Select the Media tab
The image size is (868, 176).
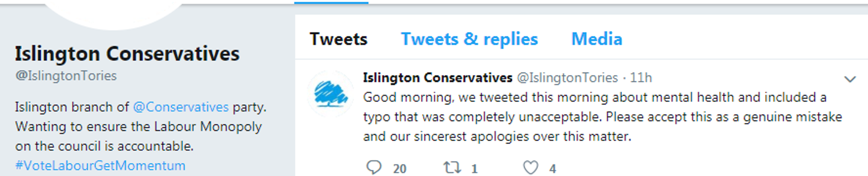click(x=597, y=39)
